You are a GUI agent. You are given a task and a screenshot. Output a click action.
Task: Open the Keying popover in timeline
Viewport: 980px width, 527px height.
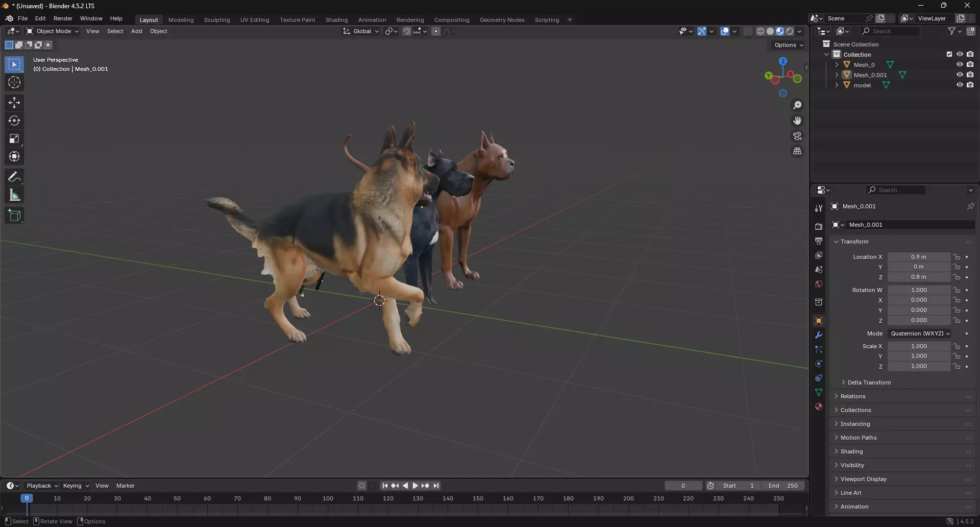[76, 486]
